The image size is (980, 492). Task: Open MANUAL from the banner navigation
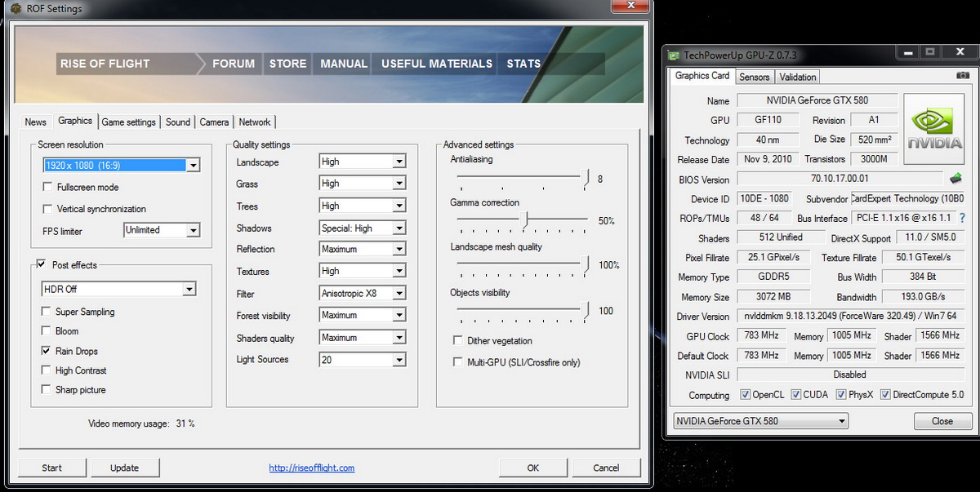coord(344,64)
